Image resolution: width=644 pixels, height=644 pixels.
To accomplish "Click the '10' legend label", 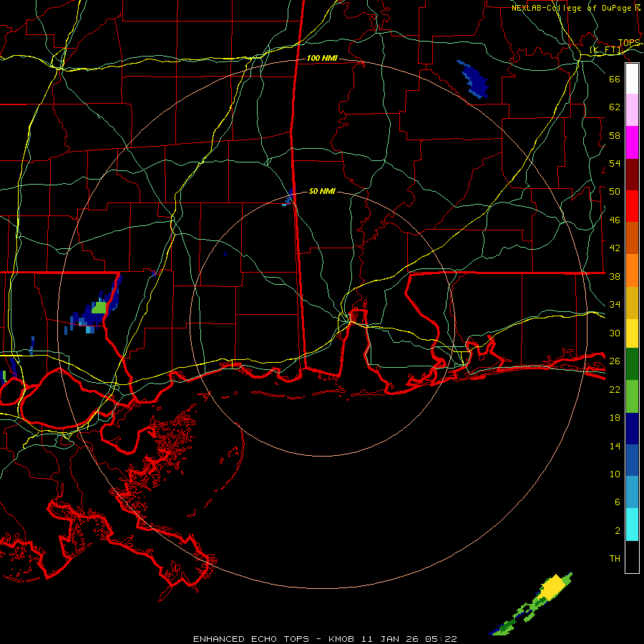I will point(615,474).
